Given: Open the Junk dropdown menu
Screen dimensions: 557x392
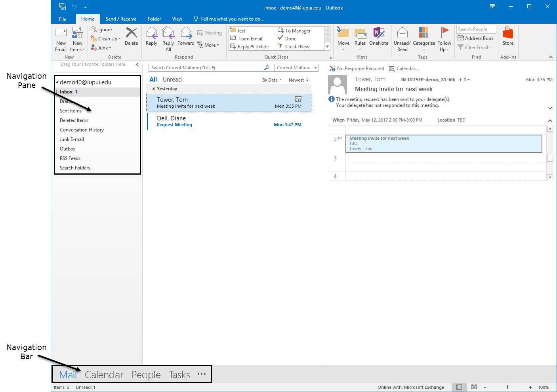Looking at the screenshot, I should (x=101, y=48).
